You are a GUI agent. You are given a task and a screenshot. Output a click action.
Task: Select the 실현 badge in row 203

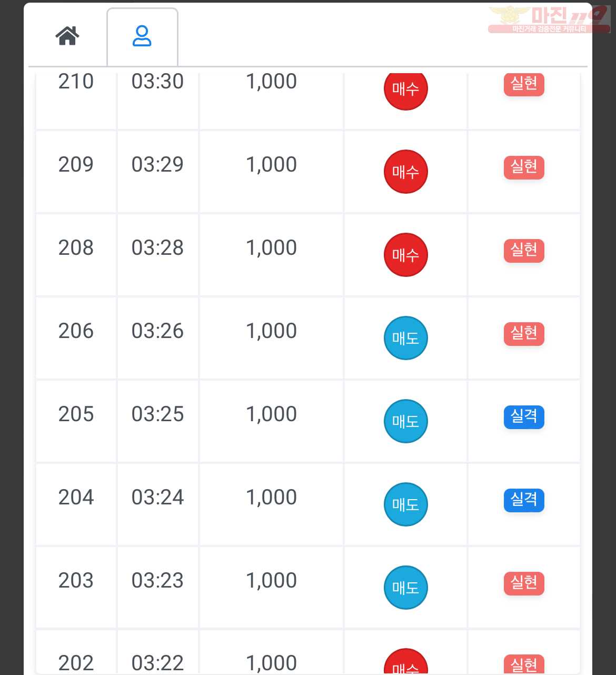pyautogui.click(x=524, y=583)
